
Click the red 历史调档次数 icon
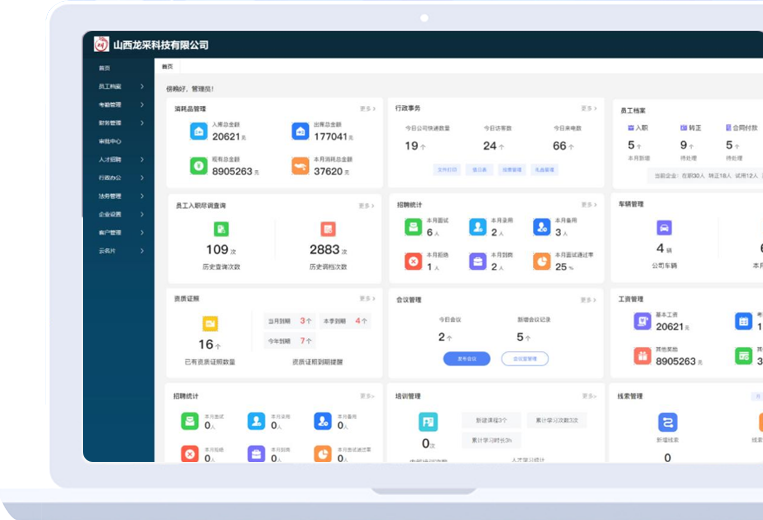pyautogui.click(x=328, y=230)
